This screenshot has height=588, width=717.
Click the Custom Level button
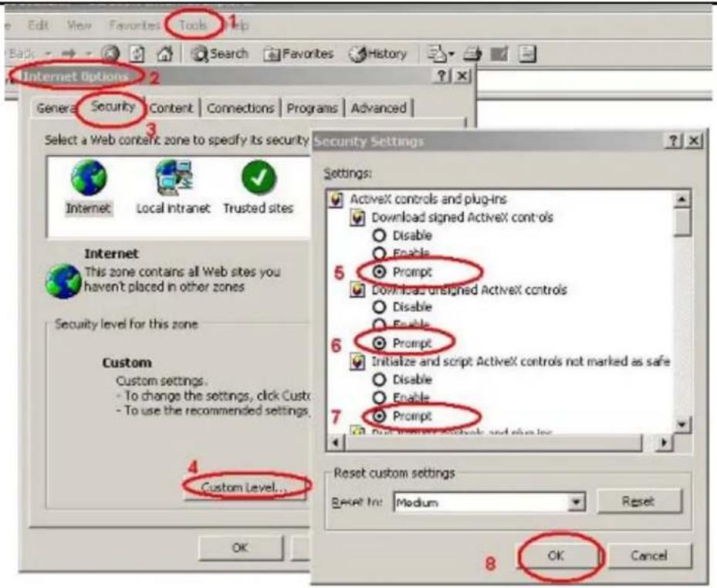245,488
